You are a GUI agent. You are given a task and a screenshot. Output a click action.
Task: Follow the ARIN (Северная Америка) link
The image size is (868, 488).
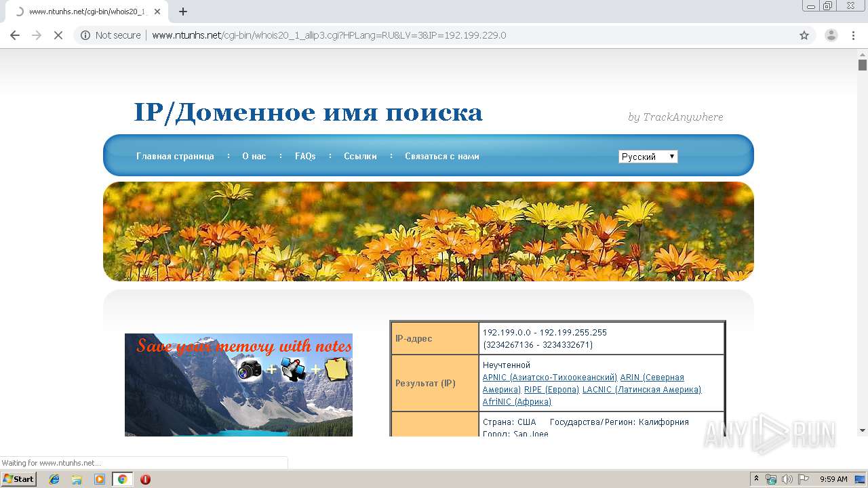point(652,378)
